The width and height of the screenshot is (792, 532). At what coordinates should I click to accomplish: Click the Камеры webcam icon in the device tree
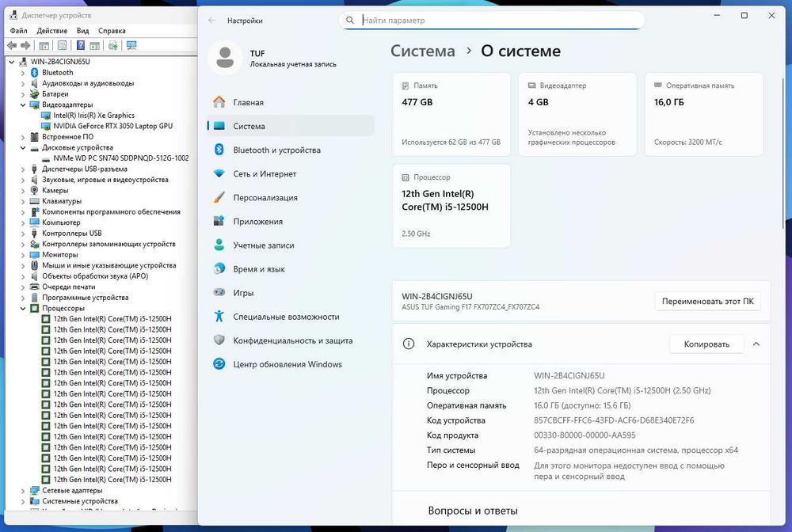[x=34, y=190]
